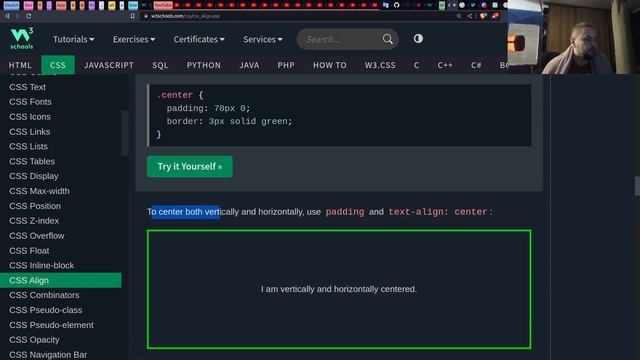Click the share icon in address bar
The height and width of the screenshot is (360, 640).
coord(470,16)
